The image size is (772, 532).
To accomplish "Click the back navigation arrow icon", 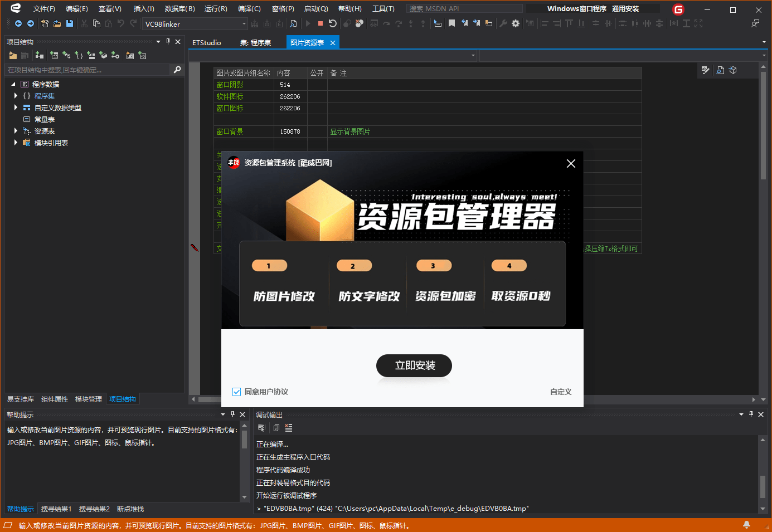I will (18, 23).
